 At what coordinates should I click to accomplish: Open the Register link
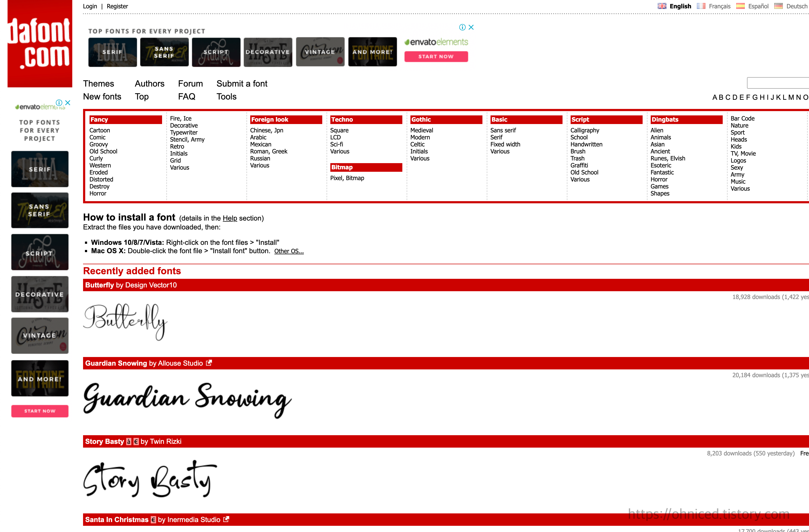point(117,6)
